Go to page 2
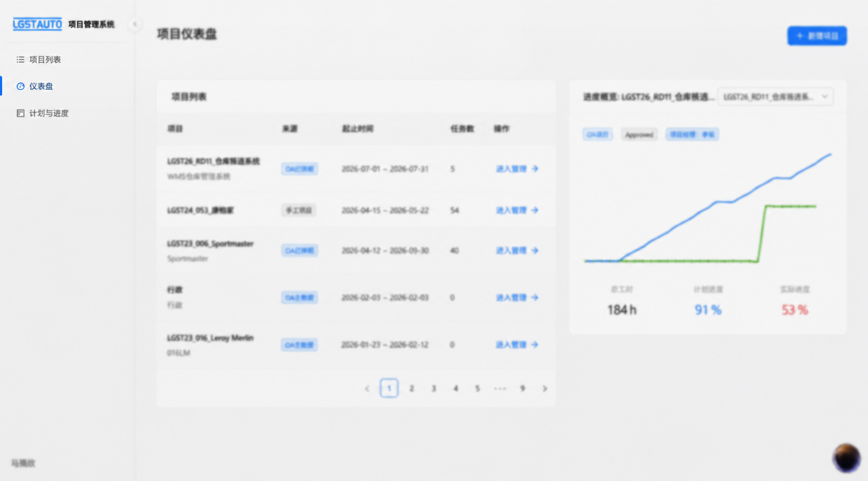This screenshot has width=868, height=481. 412,388
